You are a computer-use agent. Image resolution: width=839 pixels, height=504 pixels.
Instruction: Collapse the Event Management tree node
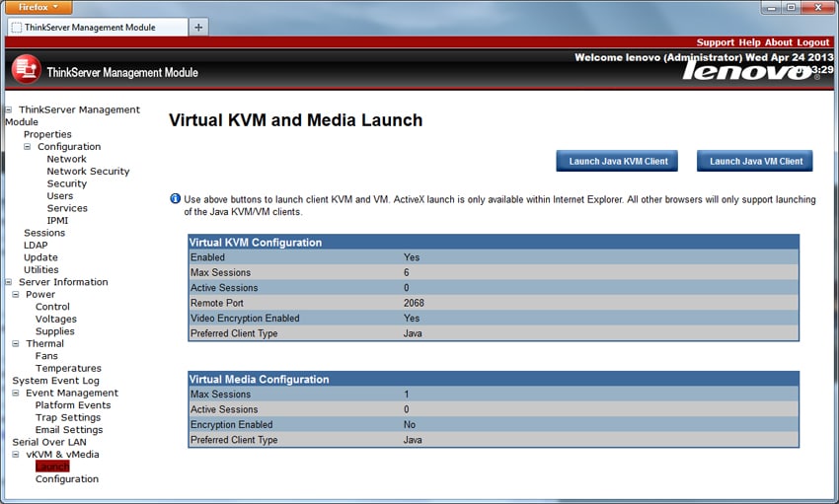coord(16,393)
